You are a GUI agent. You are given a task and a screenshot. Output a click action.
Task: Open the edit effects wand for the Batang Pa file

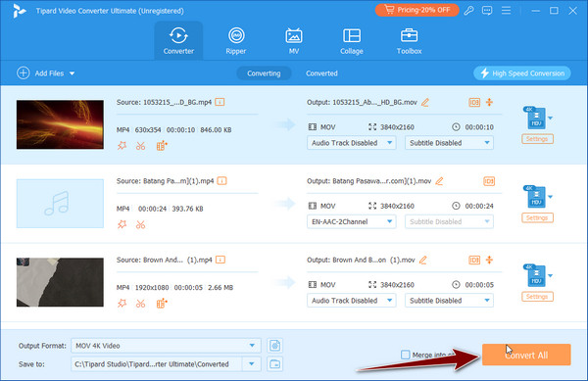(122, 224)
